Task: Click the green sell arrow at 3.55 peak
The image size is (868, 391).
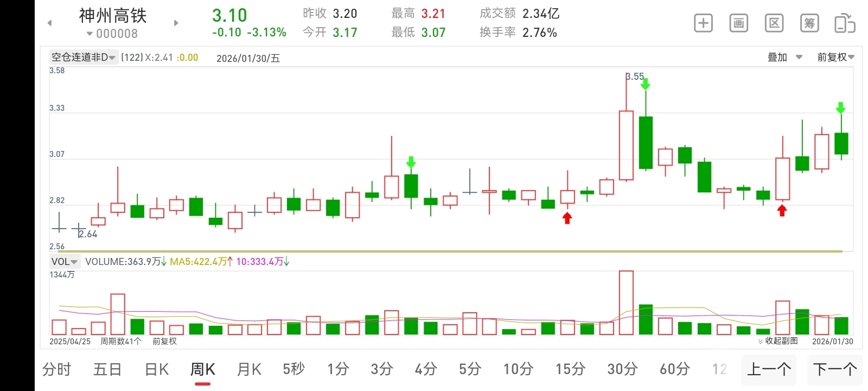Action: (646, 84)
